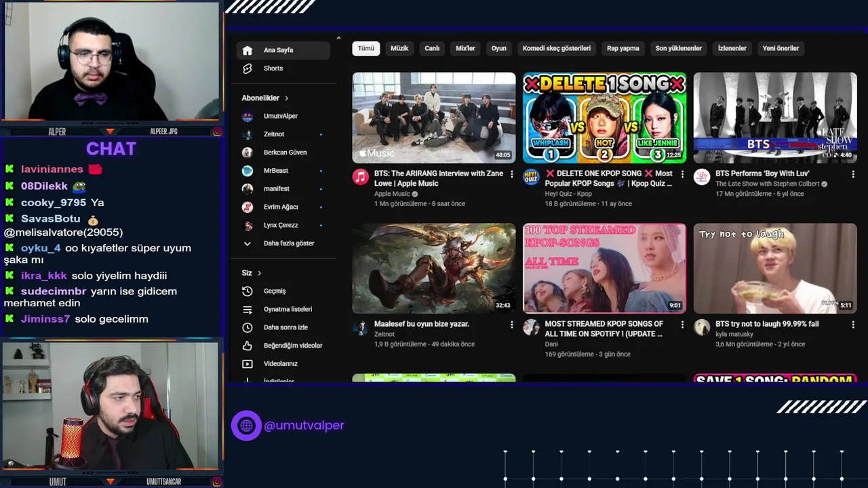Select Mix'ler filter chip
The width and height of the screenshot is (868, 488).
click(x=465, y=48)
